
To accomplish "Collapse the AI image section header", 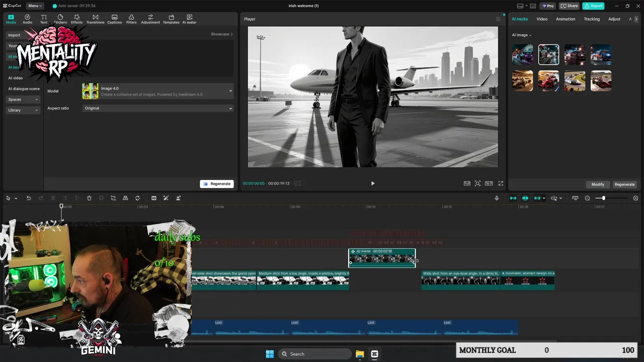I will point(522,35).
